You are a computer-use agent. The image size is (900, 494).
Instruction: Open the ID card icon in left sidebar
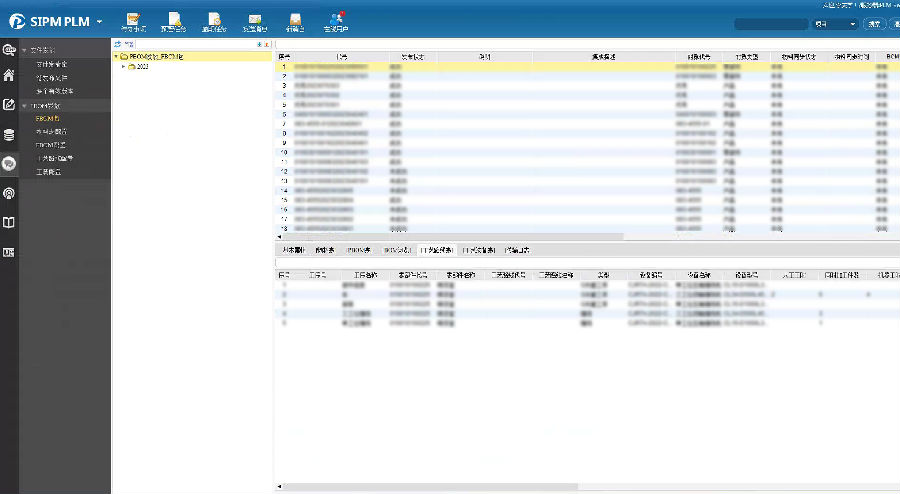9,252
